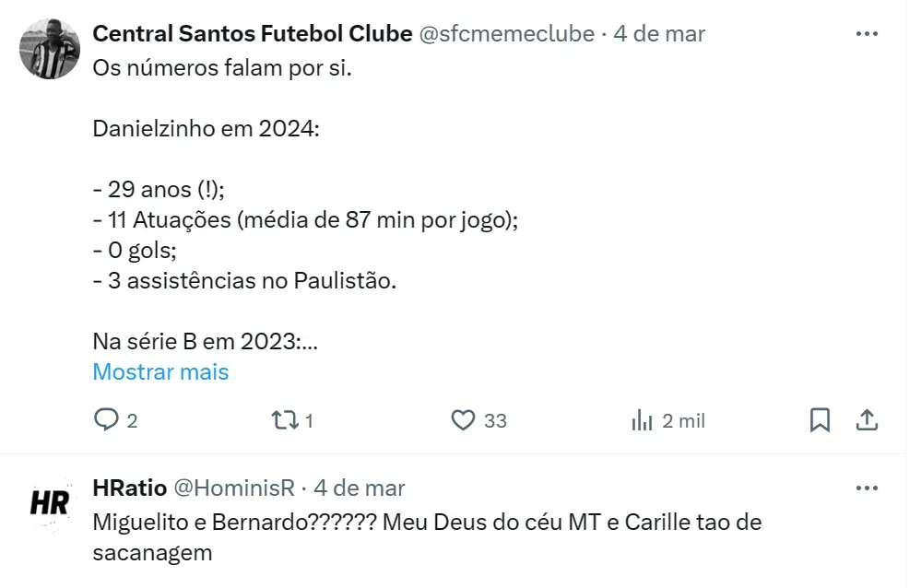
Task: Click the reply speech bubble icon
Action: point(107,420)
